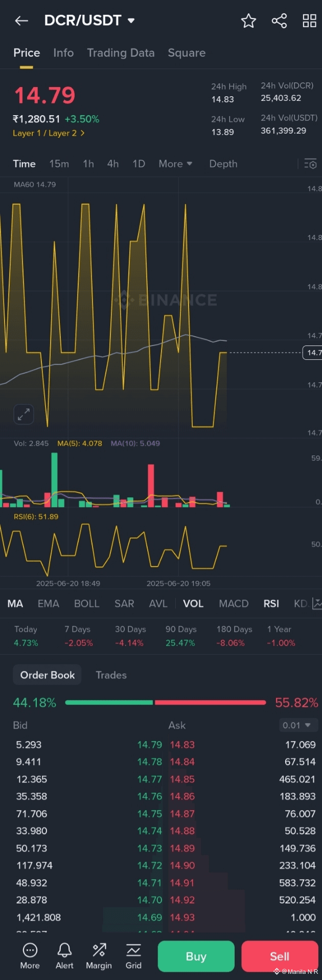Open Margin trading icon
The image size is (322, 980).
99,956
